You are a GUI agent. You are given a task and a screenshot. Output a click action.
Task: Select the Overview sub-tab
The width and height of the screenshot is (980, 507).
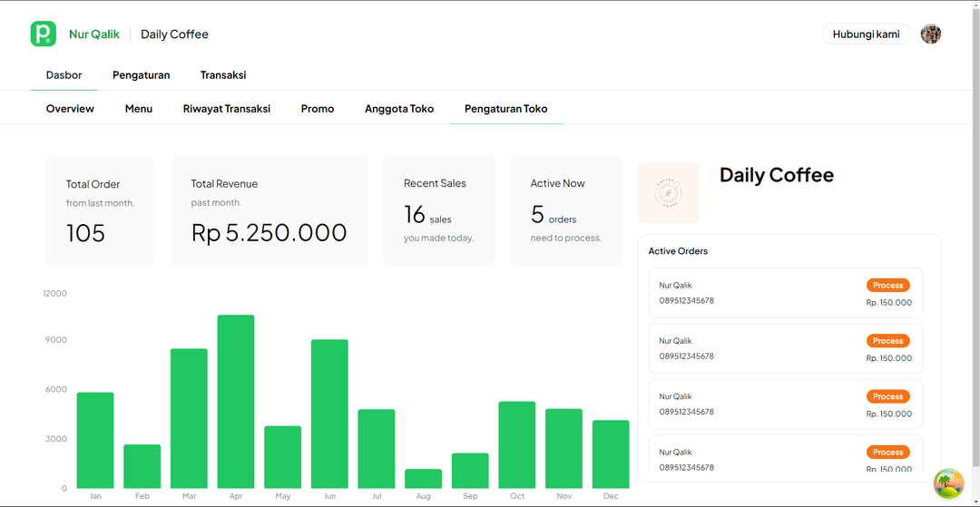click(70, 109)
